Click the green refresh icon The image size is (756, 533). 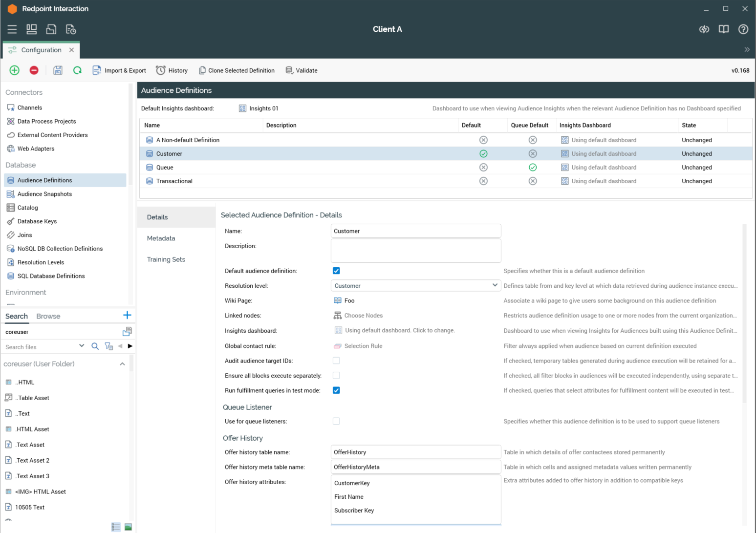point(77,70)
